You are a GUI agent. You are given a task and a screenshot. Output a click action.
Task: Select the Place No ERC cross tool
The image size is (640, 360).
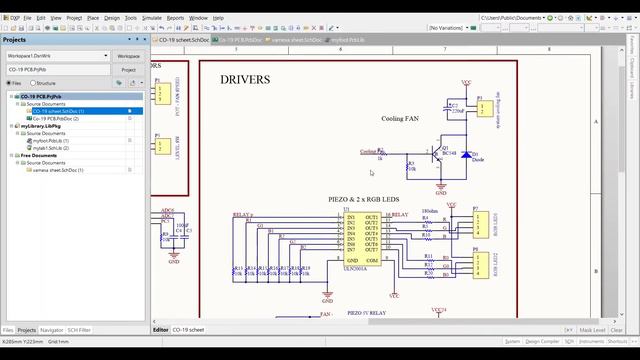click(314, 28)
